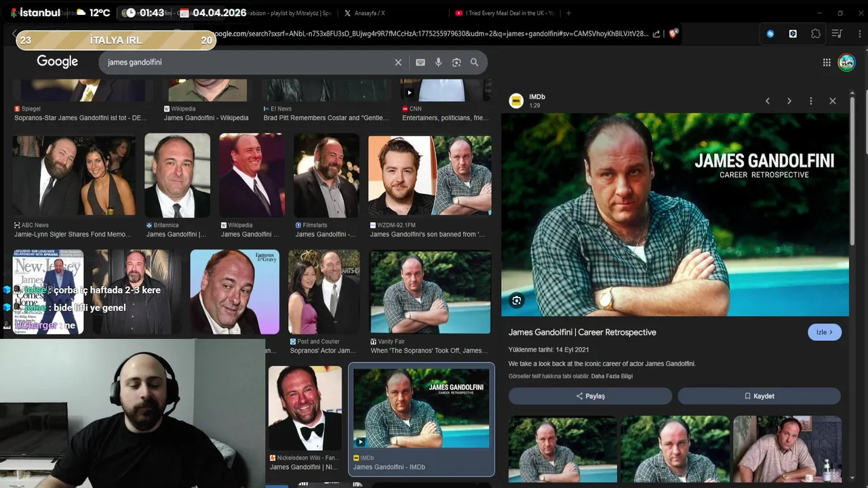Clear the search box text
Image resolution: width=868 pixels, height=488 pixels.
[398, 62]
